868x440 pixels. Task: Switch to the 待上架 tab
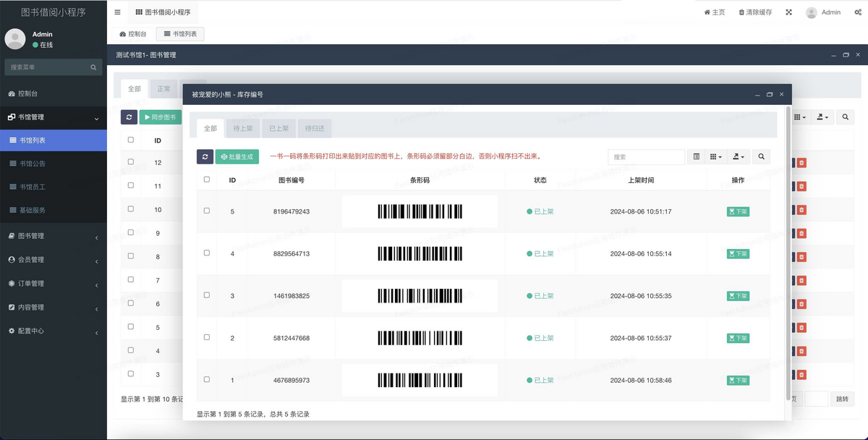pyautogui.click(x=242, y=128)
